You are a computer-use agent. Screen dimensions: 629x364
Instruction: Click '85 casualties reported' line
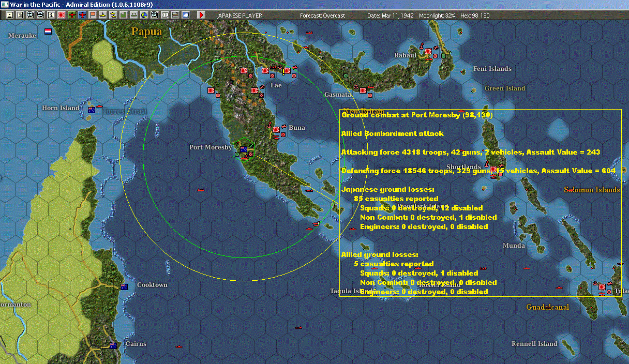click(x=396, y=199)
